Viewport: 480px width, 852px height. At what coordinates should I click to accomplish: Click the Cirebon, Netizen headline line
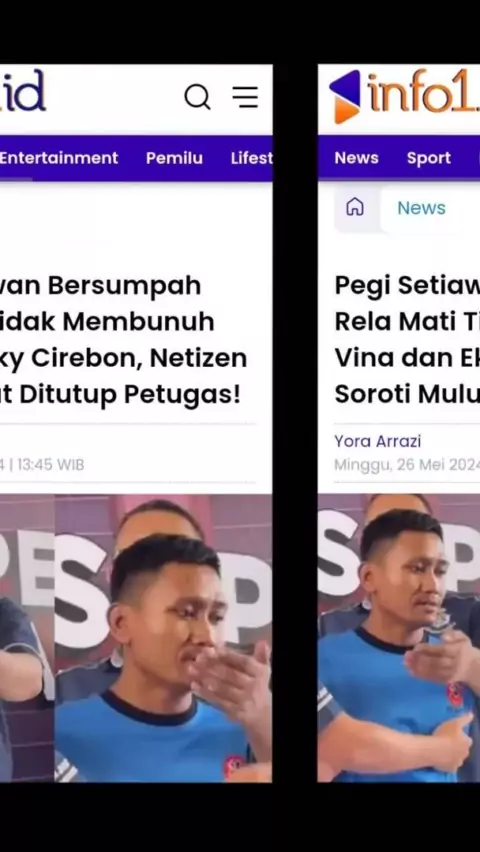click(x=123, y=359)
